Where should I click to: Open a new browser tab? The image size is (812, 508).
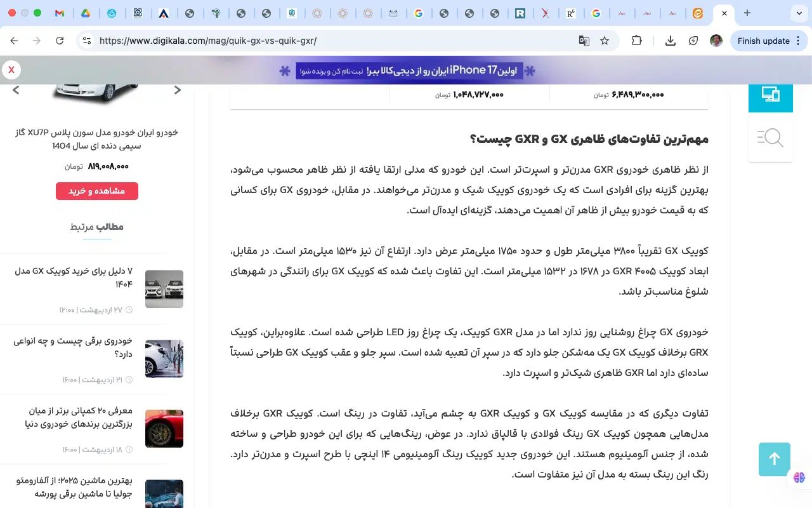(x=747, y=13)
